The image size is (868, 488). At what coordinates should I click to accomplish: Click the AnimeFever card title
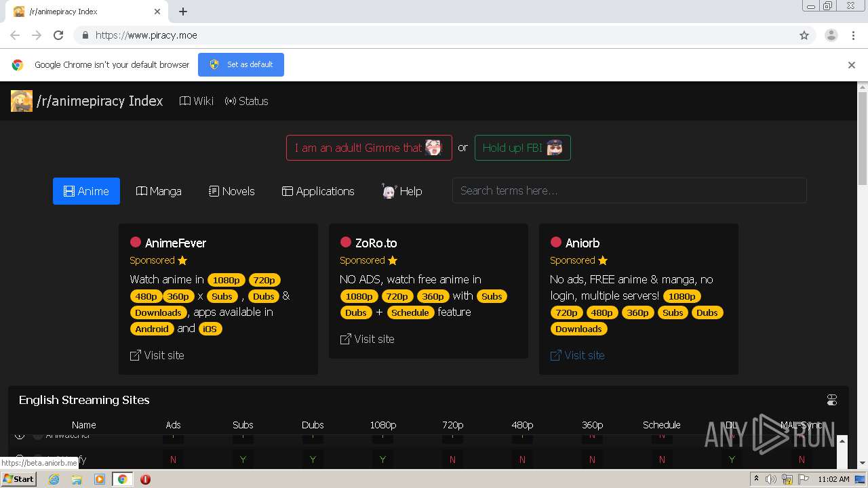coord(176,243)
